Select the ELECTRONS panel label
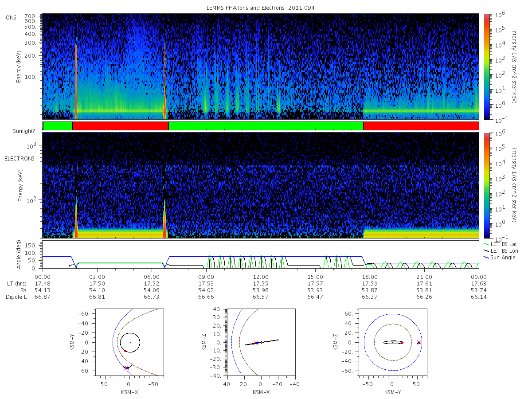This screenshot has width=532, height=399. pyautogui.click(x=19, y=158)
